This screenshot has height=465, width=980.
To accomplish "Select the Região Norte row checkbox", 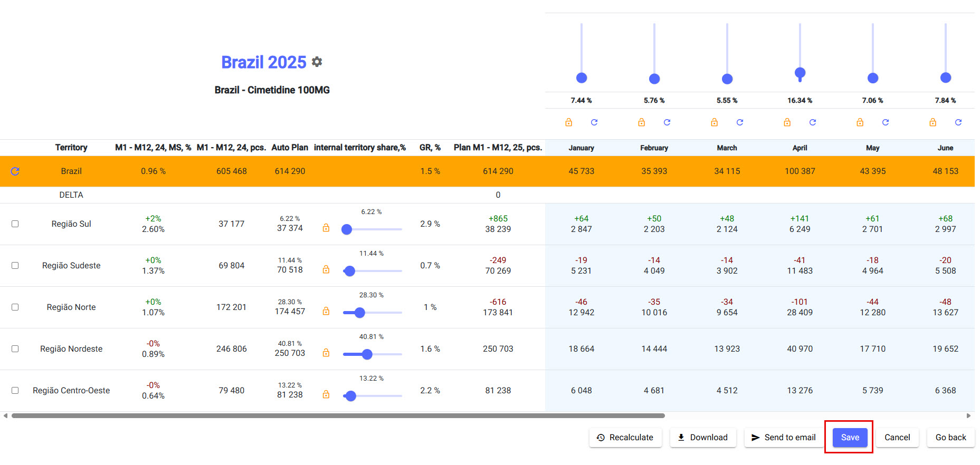I will [15, 307].
